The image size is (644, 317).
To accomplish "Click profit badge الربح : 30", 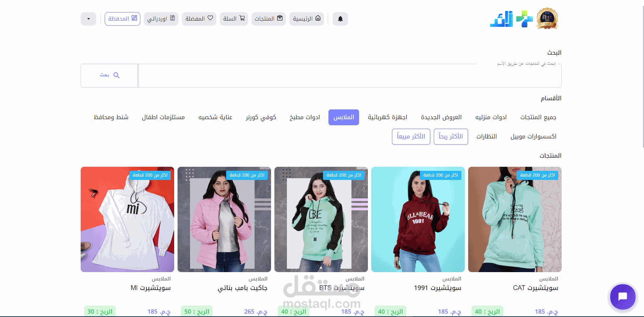I will pos(100,312).
